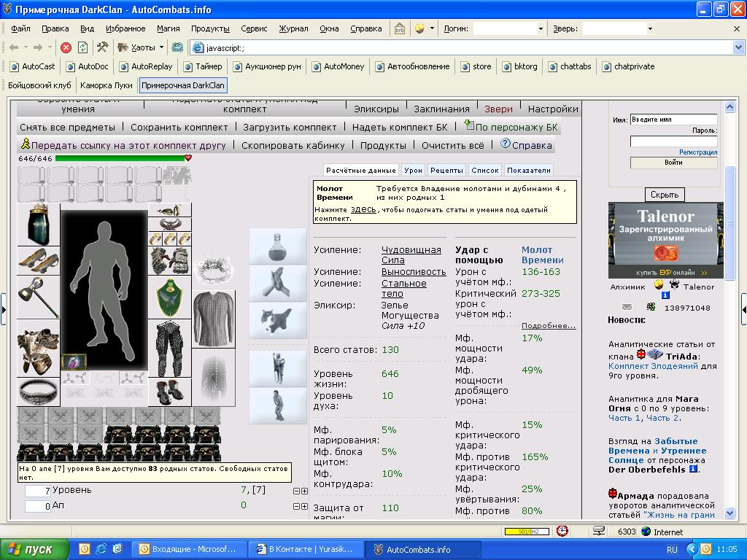
Task: Select the boots equipment slot
Action: 169,392
